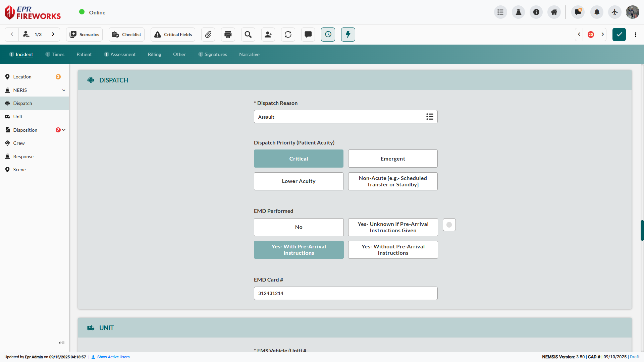Open the Narrative tab

click(x=249, y=54)
